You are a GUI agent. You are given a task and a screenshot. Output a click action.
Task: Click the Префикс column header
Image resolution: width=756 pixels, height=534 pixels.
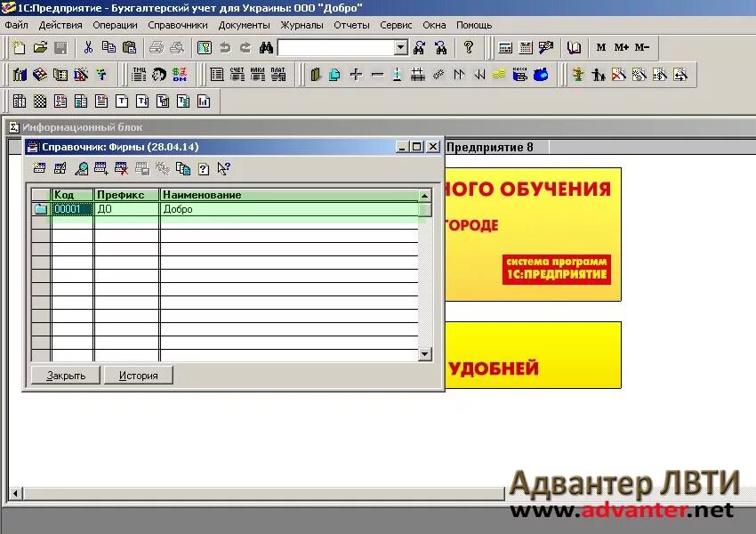tap(126, 195)
